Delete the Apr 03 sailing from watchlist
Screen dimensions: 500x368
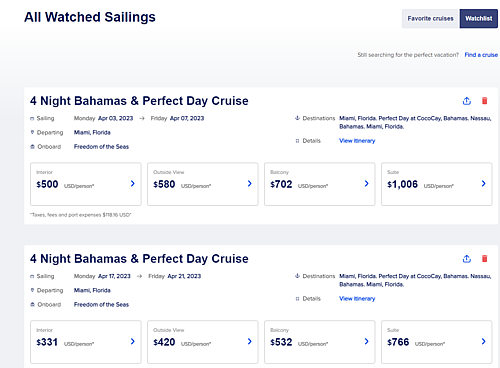click(x=484, y=101)
